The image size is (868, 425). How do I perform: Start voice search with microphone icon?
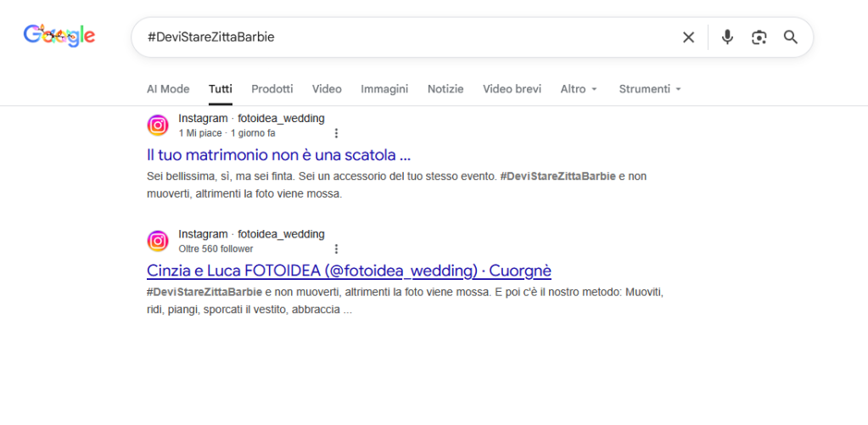(727, 37)
